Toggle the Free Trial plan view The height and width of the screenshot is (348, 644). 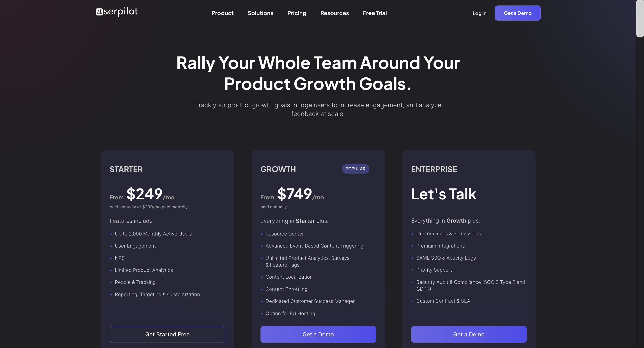(375, 13)
